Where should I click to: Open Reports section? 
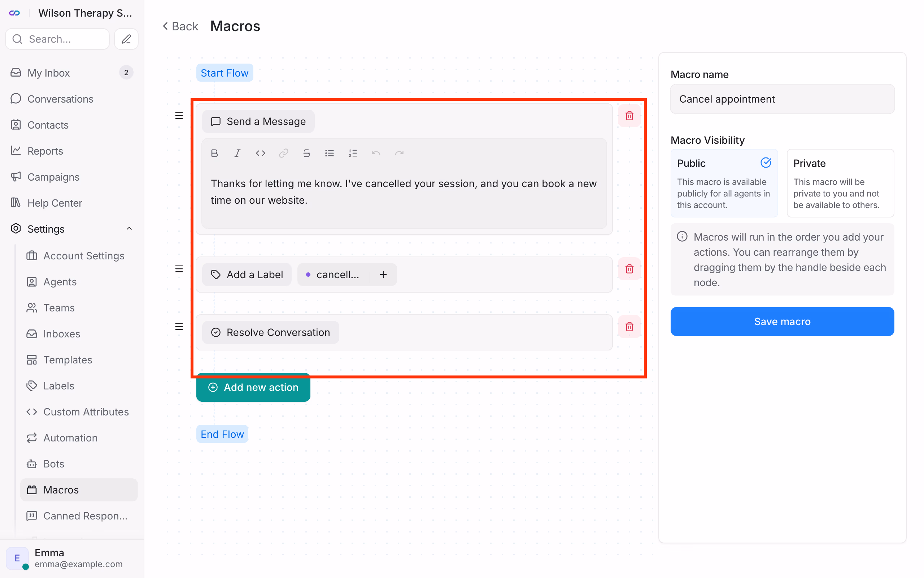point(72,151)
